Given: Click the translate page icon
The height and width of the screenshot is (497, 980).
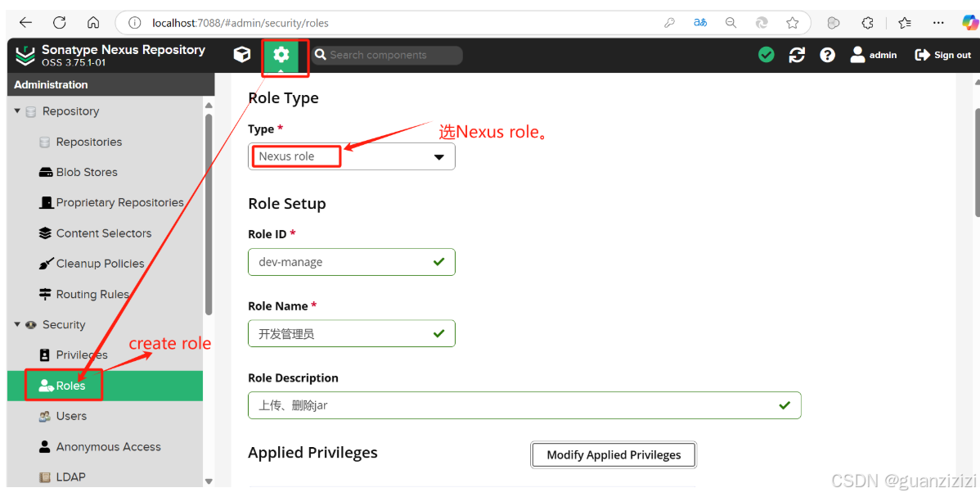Looking at the screenshot, I should coord(700,23).
